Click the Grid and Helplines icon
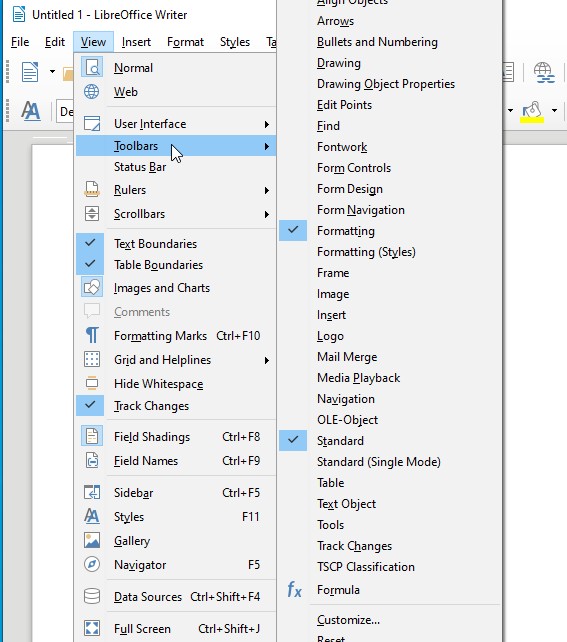Image resolution: width=567 pixels, height=642 pixels. click(x=92, y=359)
